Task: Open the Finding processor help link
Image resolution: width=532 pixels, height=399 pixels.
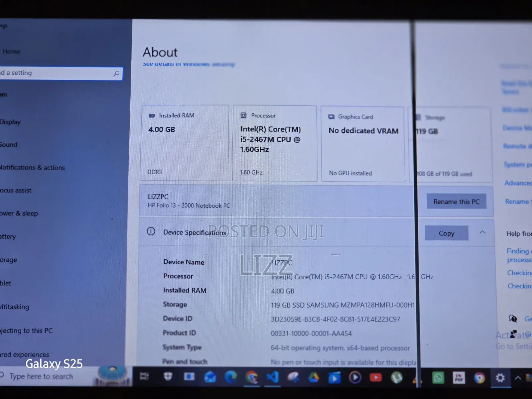Action: click(519, 255)
